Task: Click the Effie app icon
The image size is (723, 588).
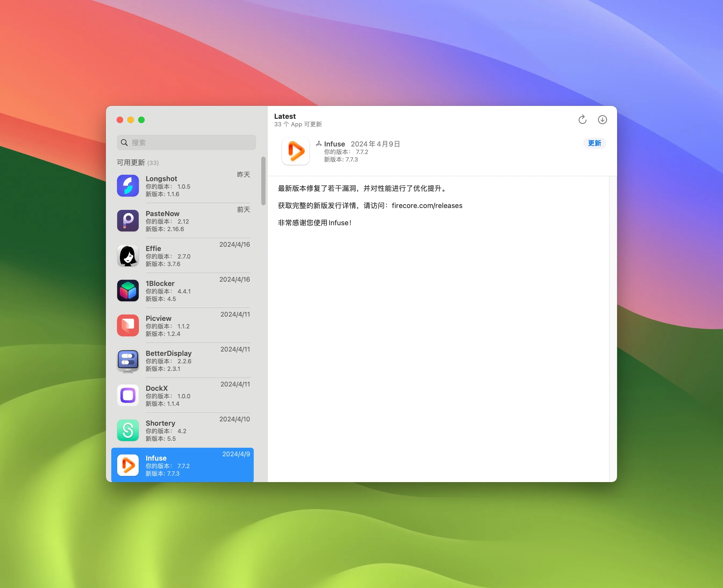Action: [x=128, y=256]
